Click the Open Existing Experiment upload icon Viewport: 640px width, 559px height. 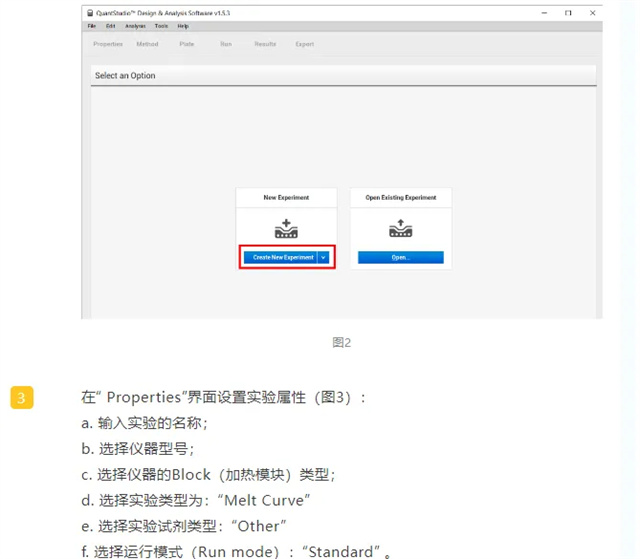400,229
